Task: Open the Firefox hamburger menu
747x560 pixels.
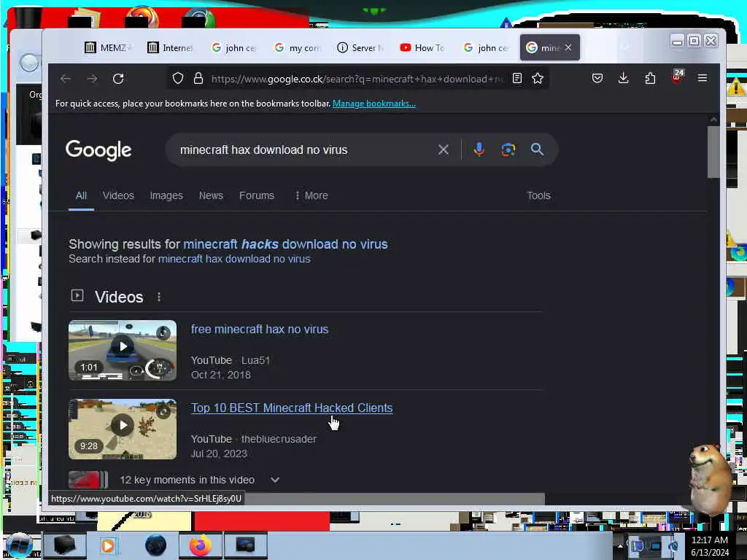Action: (703, 78)
